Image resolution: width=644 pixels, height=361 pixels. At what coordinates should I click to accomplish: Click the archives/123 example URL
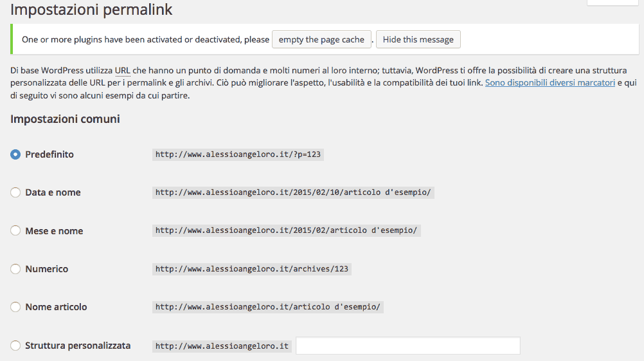coord(251,269)
